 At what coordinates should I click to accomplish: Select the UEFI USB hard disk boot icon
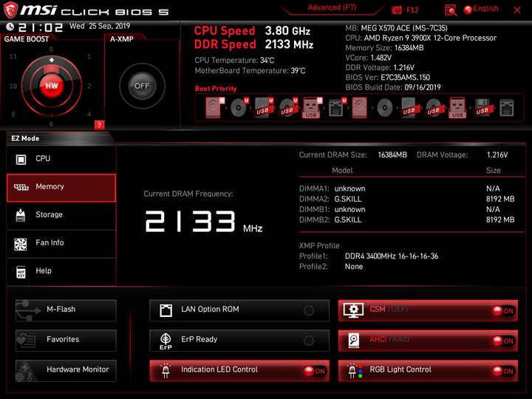click(264, 108)
